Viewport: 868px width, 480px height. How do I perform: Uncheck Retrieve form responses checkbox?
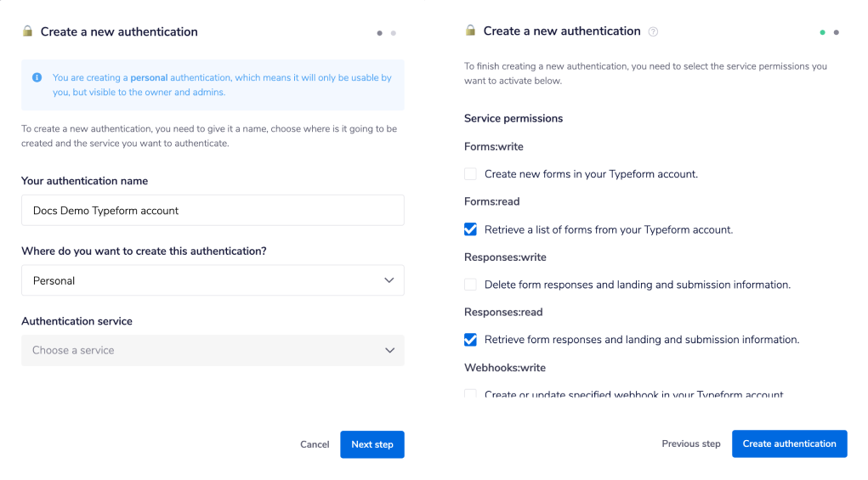[x=470, y=340]
